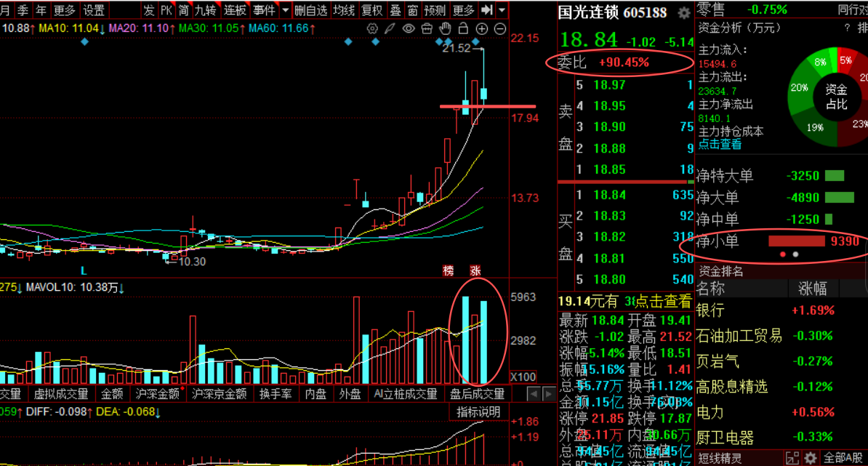Expand the dropdown at top toolbar's end
Image resolution: width=868 pixels, height=466 pixels.
pos(502,10)
